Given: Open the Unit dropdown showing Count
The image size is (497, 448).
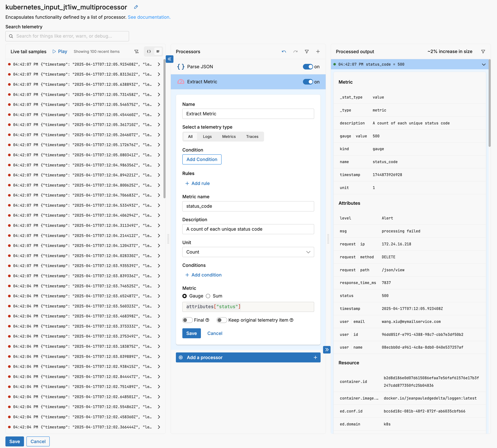Looking at the screenshot, I should coord(248,252).
